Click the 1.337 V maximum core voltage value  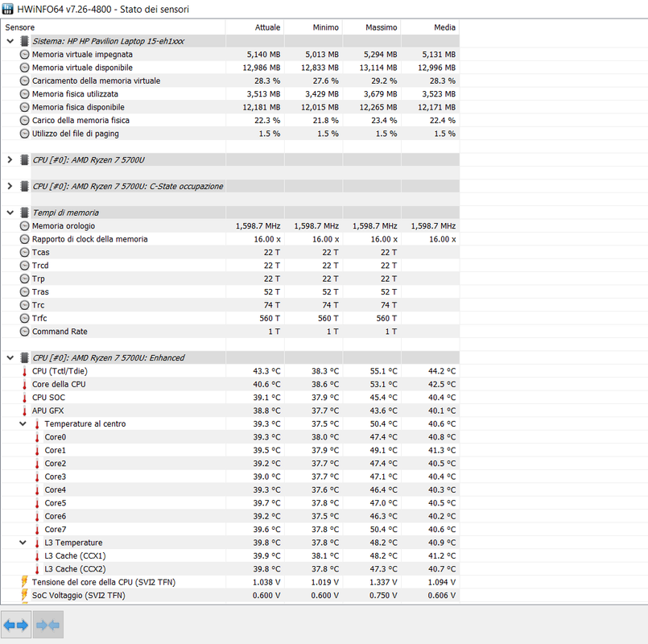pyautogui.click(x=383, y=582)
